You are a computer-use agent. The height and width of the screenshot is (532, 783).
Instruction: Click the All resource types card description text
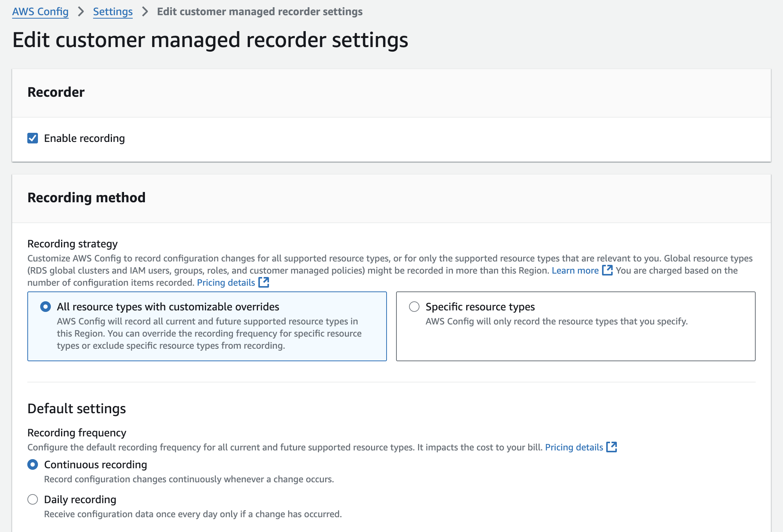209,334
